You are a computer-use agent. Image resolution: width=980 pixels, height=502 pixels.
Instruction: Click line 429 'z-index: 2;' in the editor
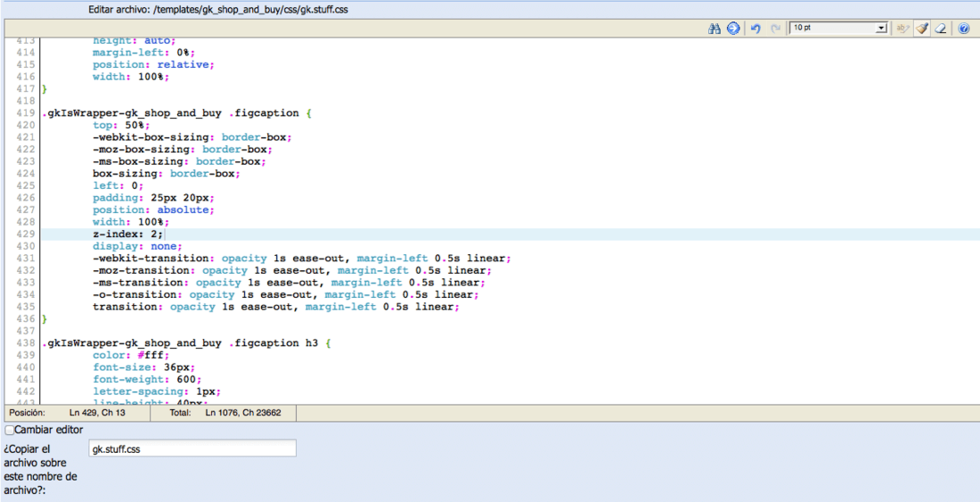click(x=127, y=235)
